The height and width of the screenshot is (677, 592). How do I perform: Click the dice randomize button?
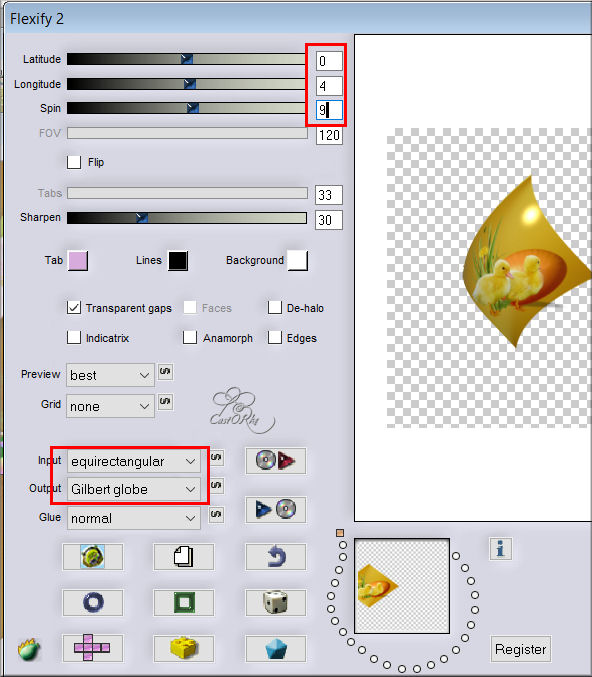[x=275, y=602]
